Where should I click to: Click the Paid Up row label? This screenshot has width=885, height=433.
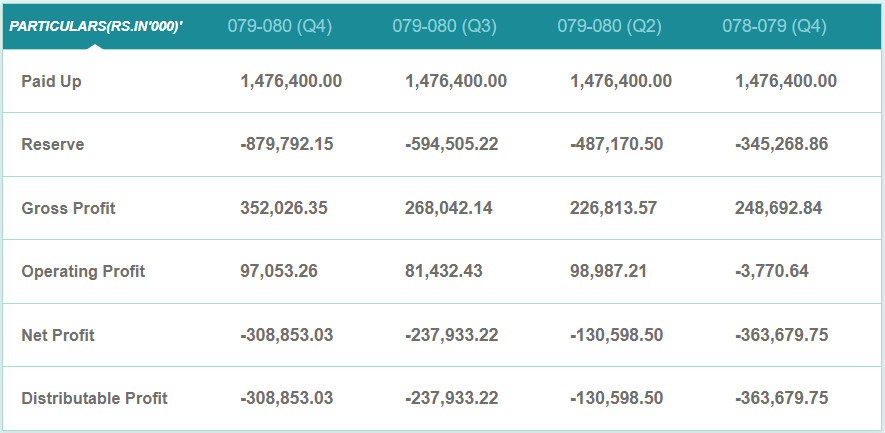[x=51, y=81]
